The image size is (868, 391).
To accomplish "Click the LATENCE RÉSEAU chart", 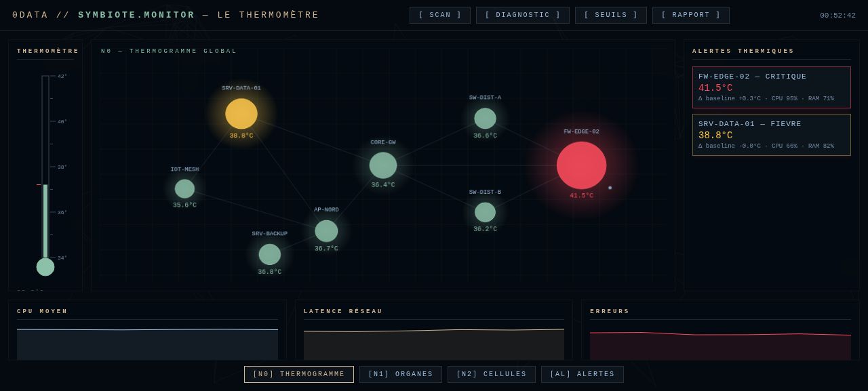I will [434, 344].
